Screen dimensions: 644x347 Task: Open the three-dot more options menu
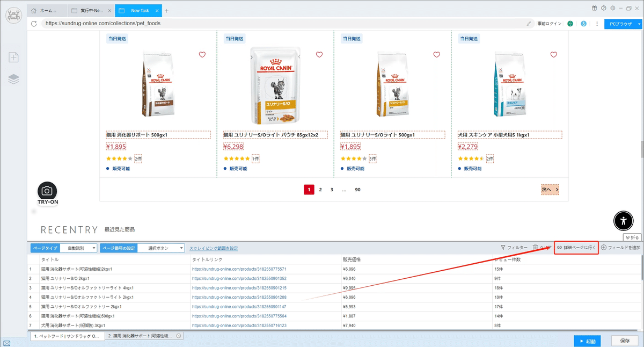click(x=597, y=24)
